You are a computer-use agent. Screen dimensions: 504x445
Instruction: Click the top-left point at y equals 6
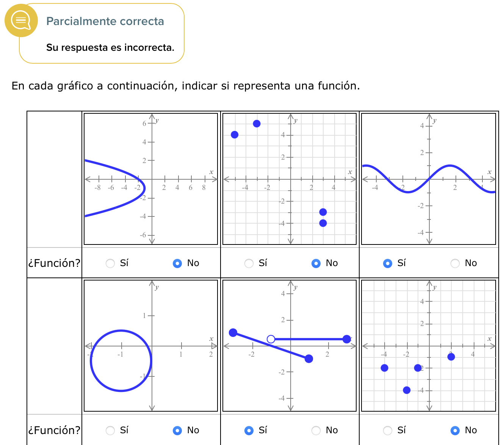pos(257,124)
